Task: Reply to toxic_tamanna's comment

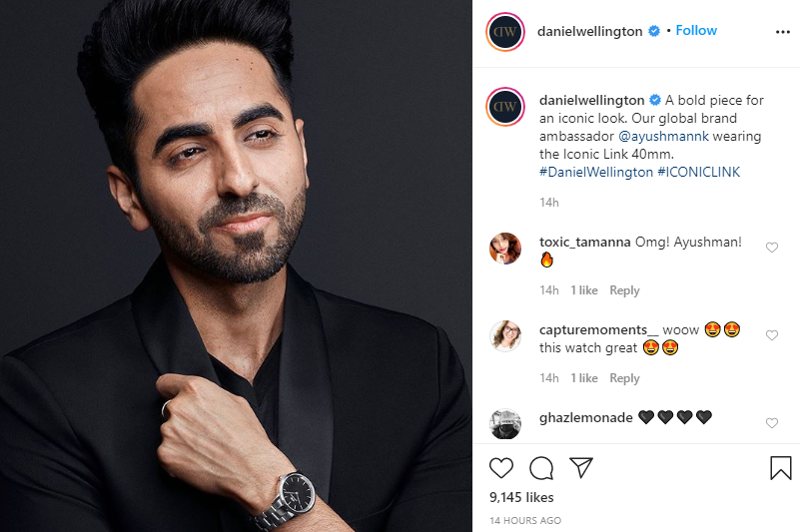Action: (x=624, y=290)
